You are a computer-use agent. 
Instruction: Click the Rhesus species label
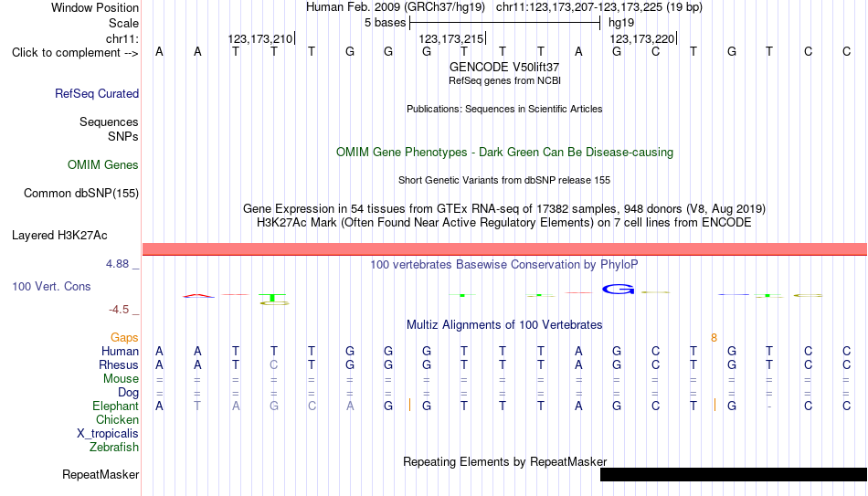click(119, 365)
